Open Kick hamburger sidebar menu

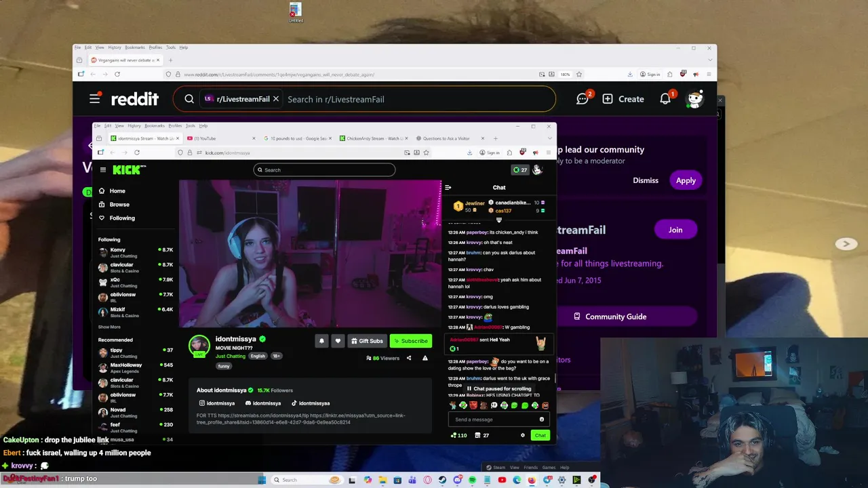(x=103, y=170)
